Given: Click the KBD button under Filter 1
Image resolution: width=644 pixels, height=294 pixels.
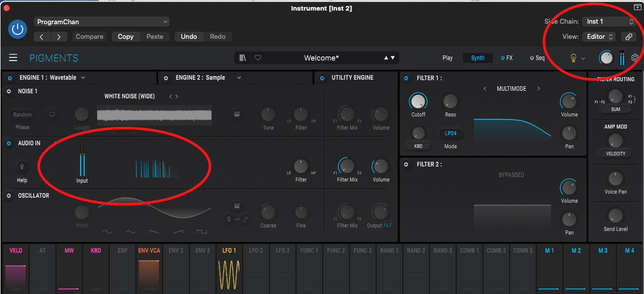Looking at the screenshot, I should click(x=418, y=146).
